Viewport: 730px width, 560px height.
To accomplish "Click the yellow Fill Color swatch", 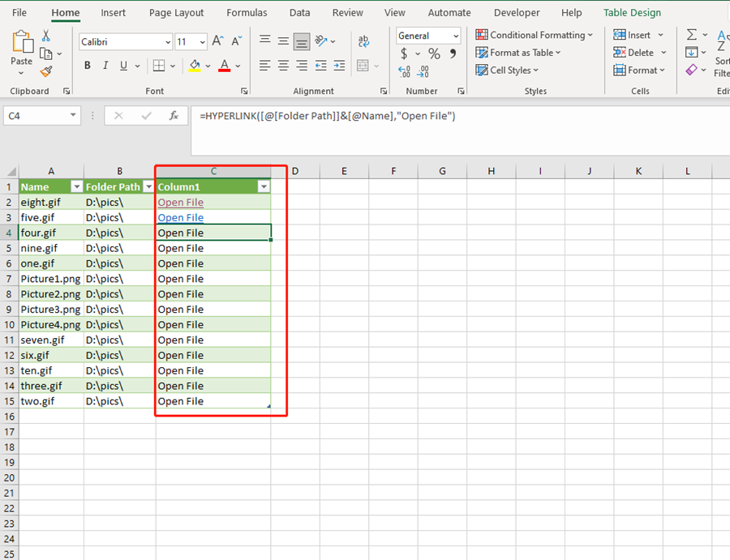I will tap(195, 66).
